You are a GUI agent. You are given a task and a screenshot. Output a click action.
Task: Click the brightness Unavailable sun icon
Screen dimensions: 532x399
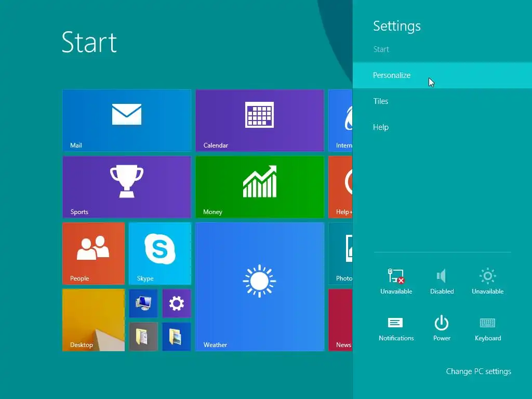pyautogui.click(x=487, y=281)
